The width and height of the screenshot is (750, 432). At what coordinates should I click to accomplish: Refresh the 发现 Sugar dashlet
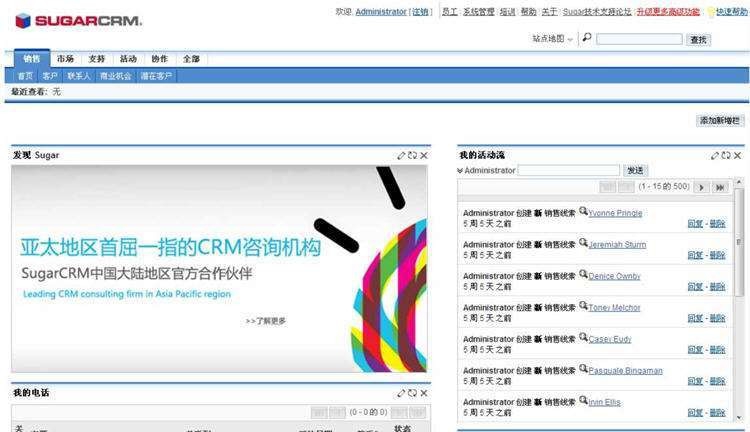(412, 155)
